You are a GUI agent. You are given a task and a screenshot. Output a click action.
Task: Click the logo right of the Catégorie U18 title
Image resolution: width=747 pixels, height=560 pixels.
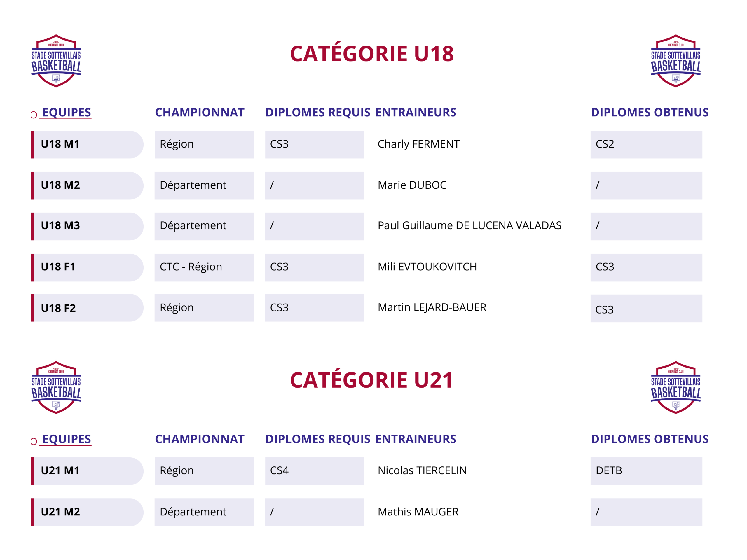(x=676, y=61)
